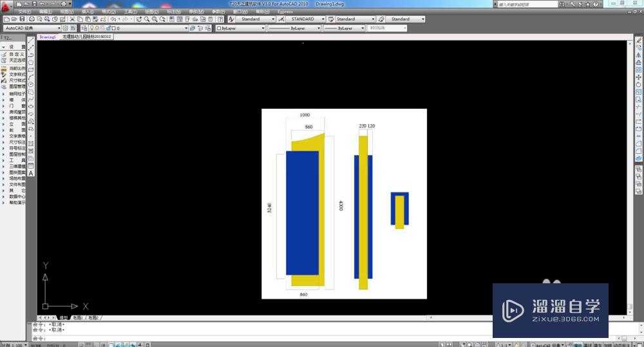Click the Plot (printer) icon in standard toolbar
The image size is (644, 347).
(32, 19)
